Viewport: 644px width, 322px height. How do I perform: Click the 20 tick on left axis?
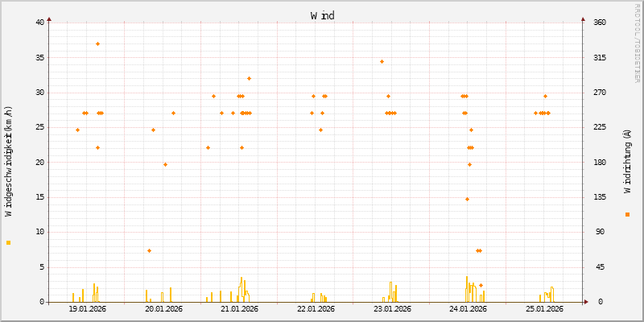39,162
